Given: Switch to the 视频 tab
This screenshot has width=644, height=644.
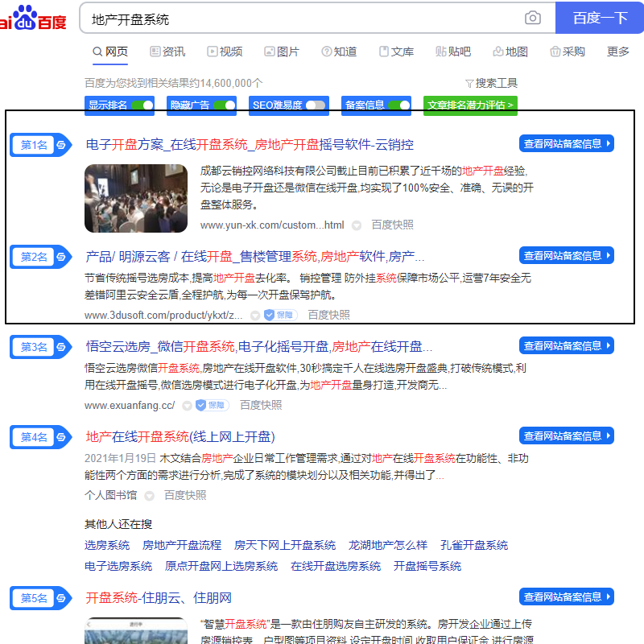Looking at the screenshot, I should 225,52.
